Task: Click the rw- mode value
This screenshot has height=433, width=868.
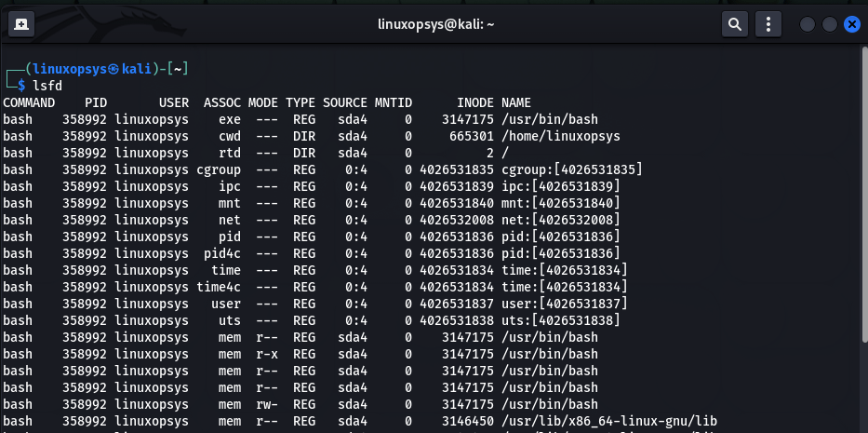Action: 267,404
